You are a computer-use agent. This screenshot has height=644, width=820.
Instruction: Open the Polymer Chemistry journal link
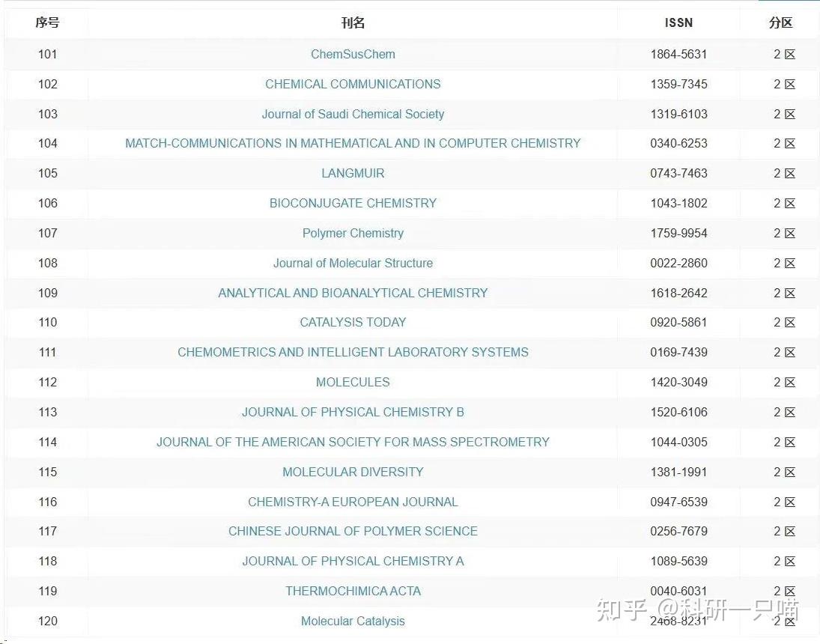click(x=353, y=233)
